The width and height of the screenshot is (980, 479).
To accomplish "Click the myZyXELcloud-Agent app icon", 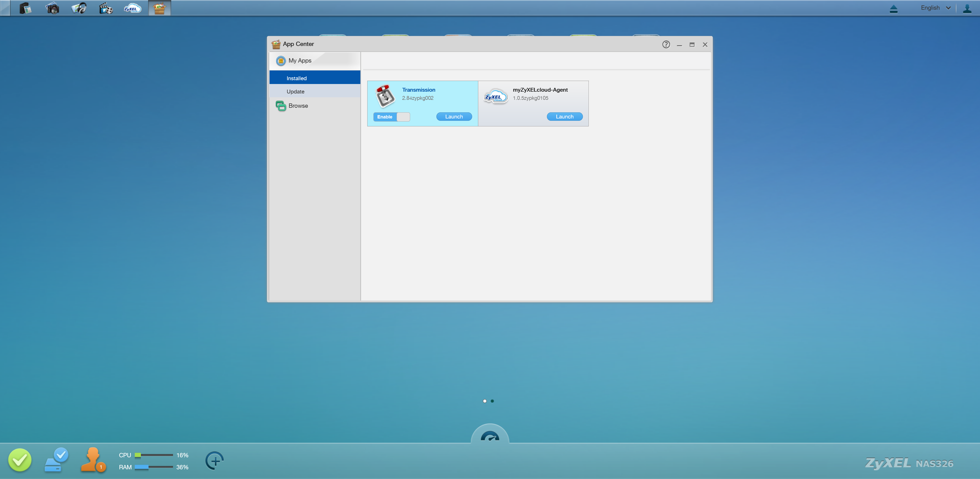I will pyautogui.click(x=495, y=97).
